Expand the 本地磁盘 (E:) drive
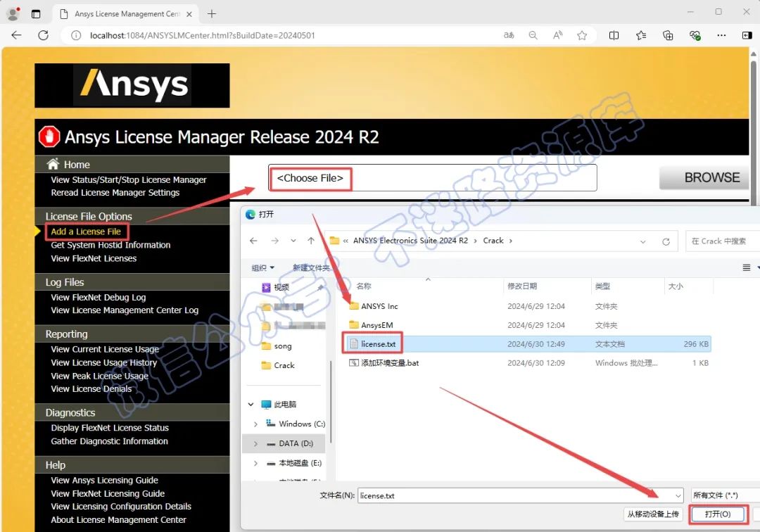The width and height of the screenshot is (760, 532). point(255,463)
